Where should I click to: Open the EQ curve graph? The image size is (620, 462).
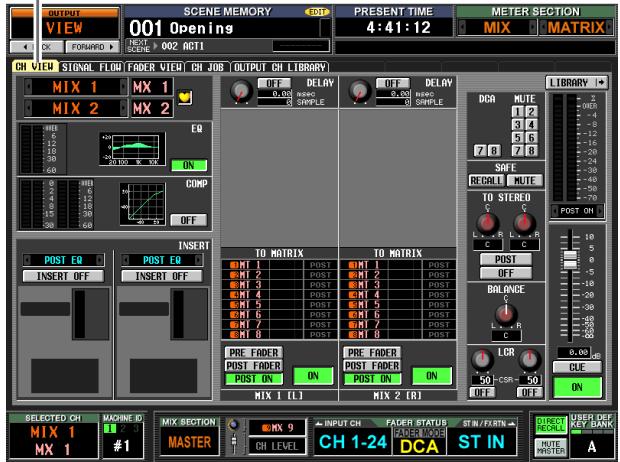pyautogui.click(x=132, y=149)
